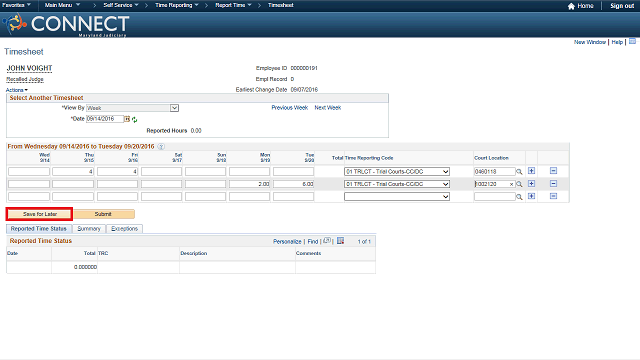Click the Home house icon
Screen dimensions: 640x360
pos(571,6)
